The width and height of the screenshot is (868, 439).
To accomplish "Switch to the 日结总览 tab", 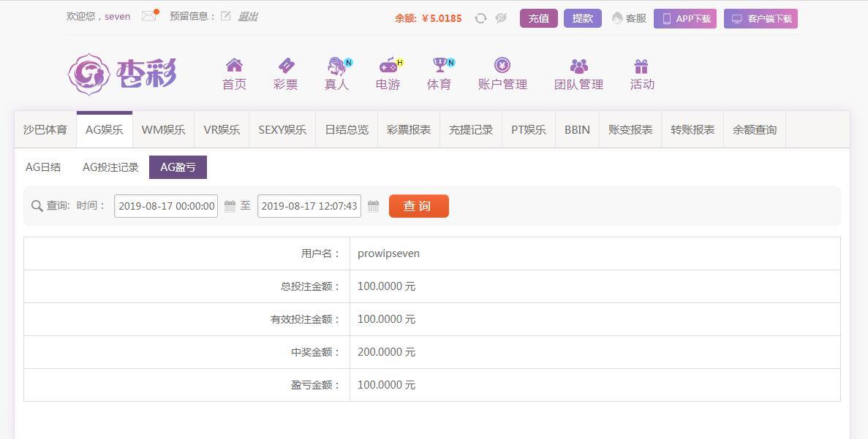I will click(x=347, y=130).
